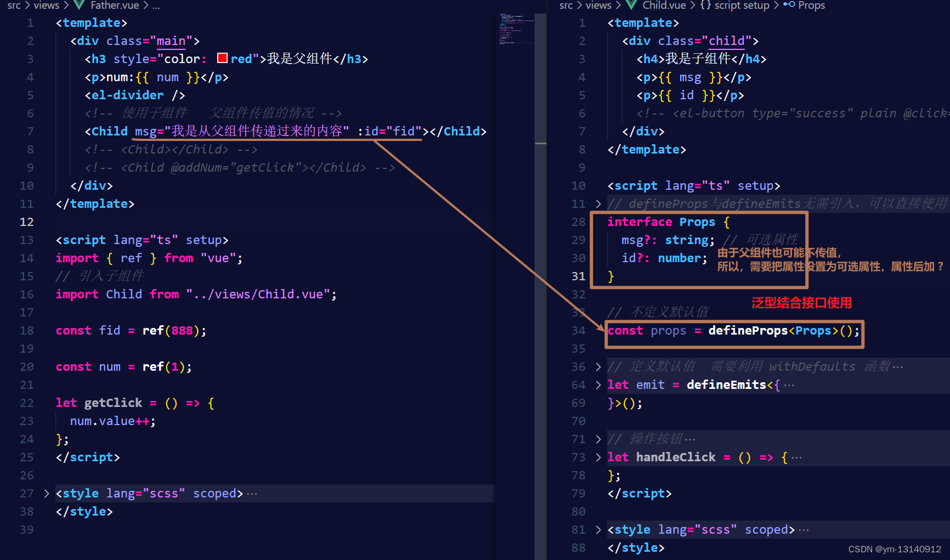
Task: Click 'ref(888)' on line 18
Action: coord(171,331)
